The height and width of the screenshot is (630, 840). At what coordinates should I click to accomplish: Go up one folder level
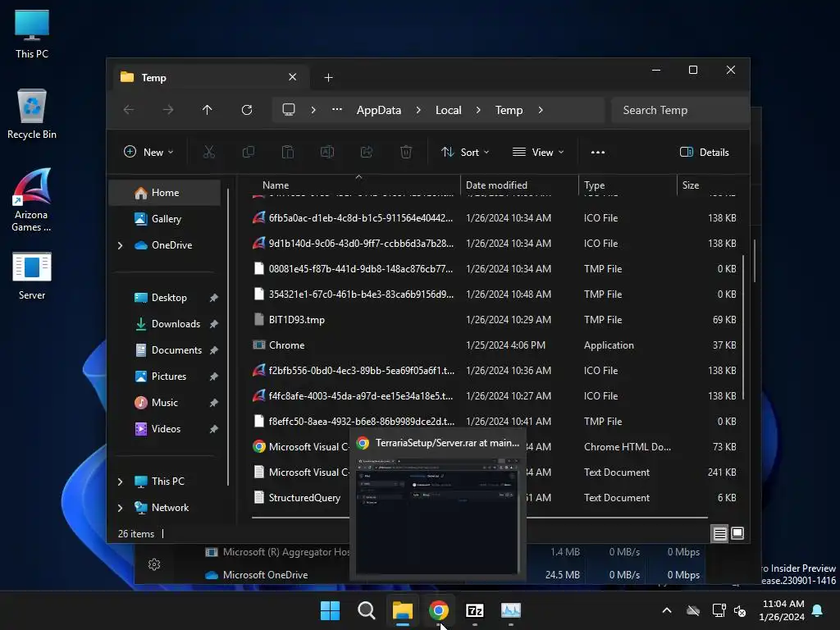[208, 110]
